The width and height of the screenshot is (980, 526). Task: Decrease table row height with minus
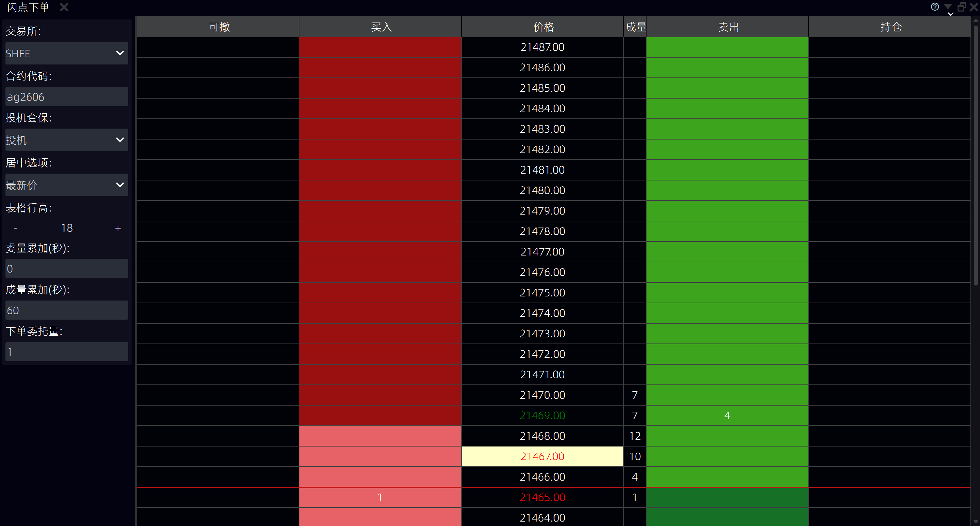(x=16, y=228)
